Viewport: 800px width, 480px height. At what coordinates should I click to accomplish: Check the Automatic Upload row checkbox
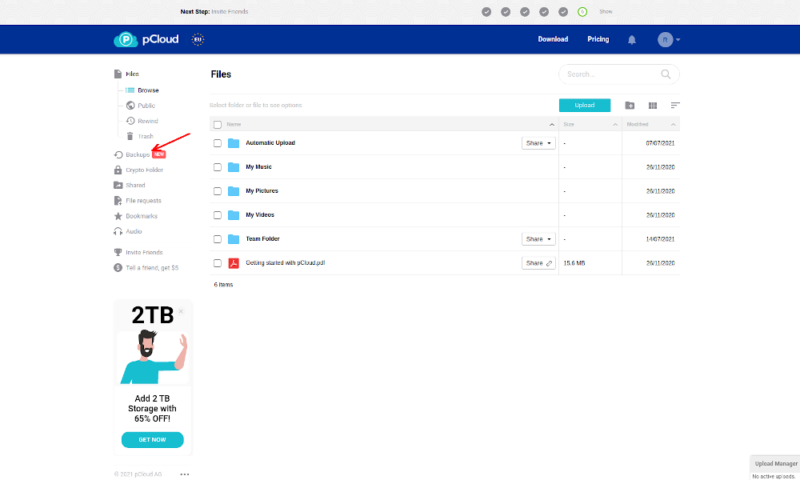[x=217, y=143]
